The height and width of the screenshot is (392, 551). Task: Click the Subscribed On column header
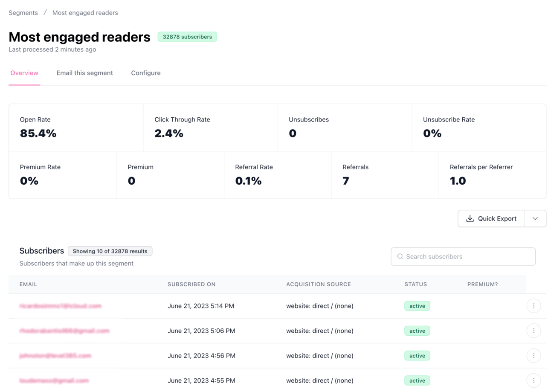pos(191,284)
